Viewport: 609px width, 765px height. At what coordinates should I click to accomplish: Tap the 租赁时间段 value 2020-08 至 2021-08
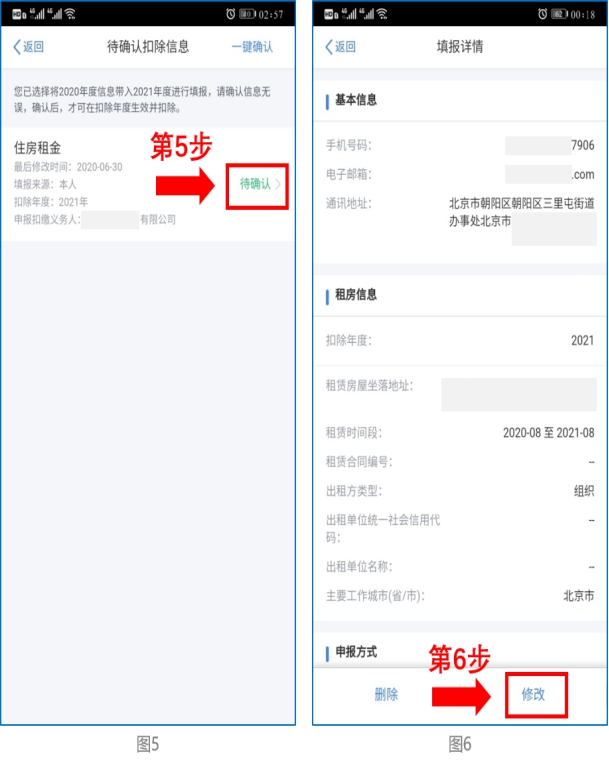548,433
